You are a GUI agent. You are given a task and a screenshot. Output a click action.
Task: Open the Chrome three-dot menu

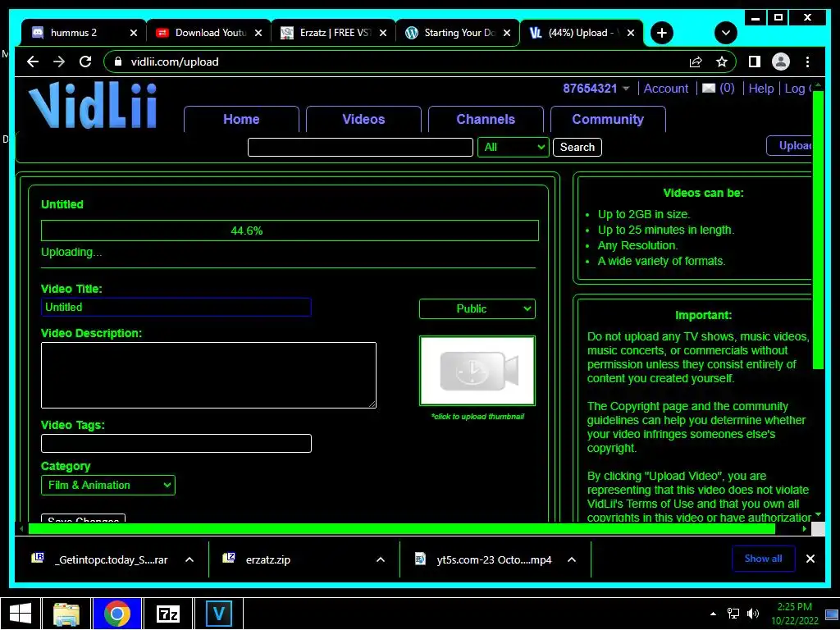pos(807,62)
